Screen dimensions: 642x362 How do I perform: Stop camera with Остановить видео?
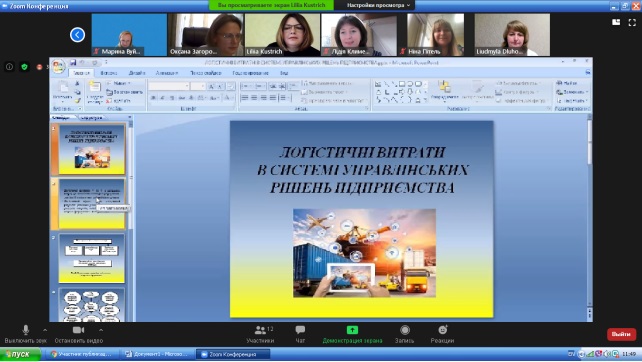(x=79, y=334)
